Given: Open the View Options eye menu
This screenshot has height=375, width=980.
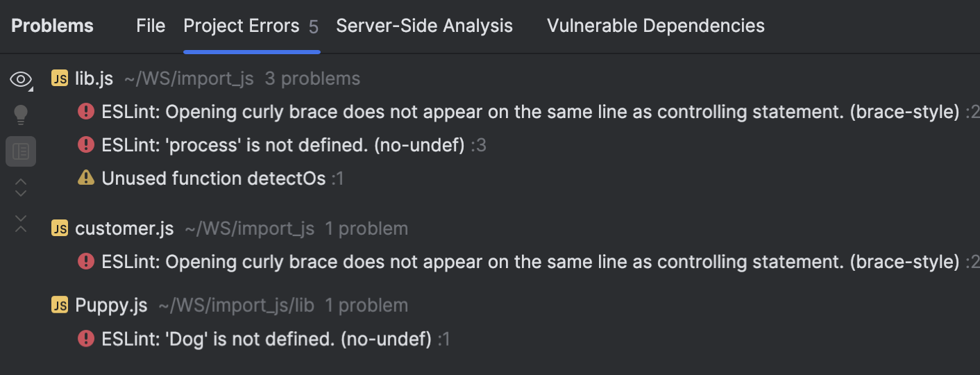Looking at the screenshot, I should point(21,80).
